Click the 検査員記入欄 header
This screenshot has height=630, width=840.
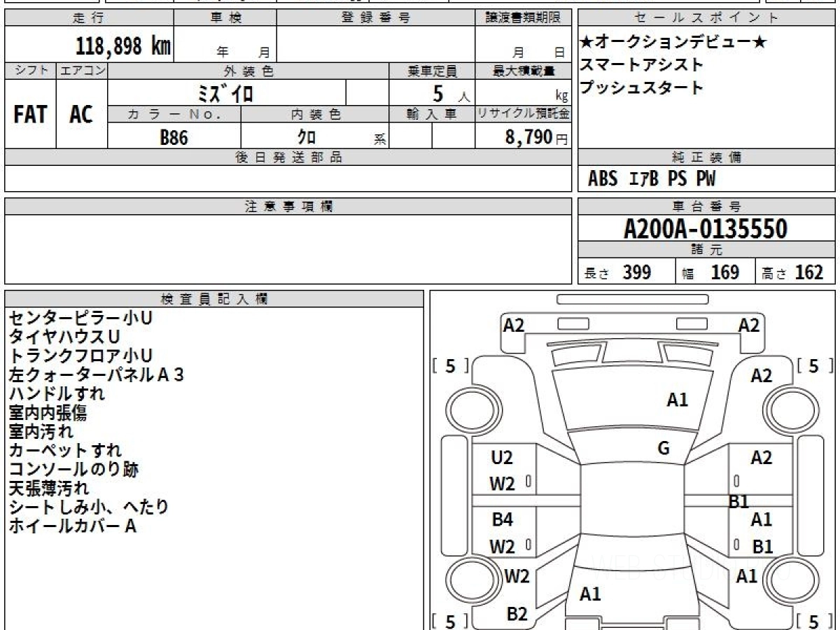coord(213,299)
